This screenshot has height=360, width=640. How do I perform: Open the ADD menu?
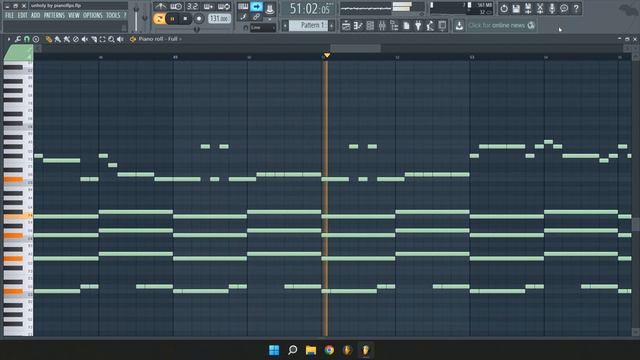pos(36,16)
